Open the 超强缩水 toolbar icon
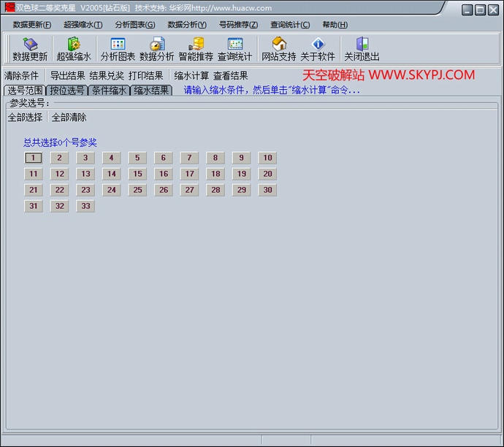 tap(74, 49)
